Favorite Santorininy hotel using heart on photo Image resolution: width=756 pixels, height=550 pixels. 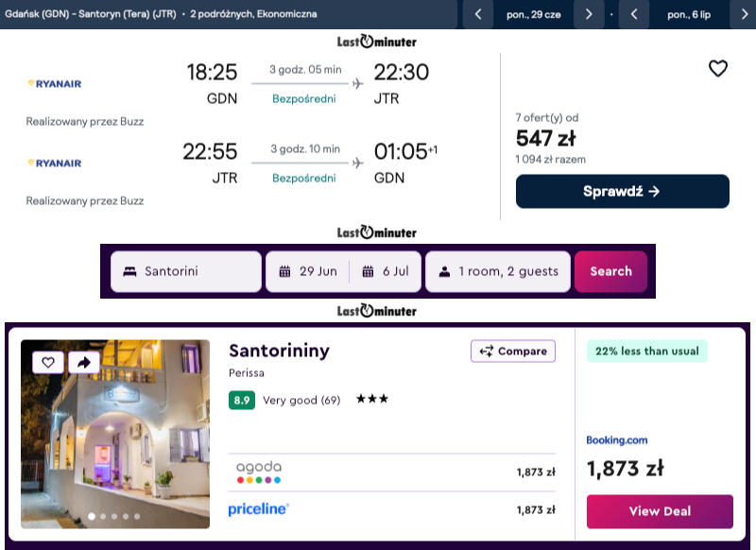tap(48, 362)
